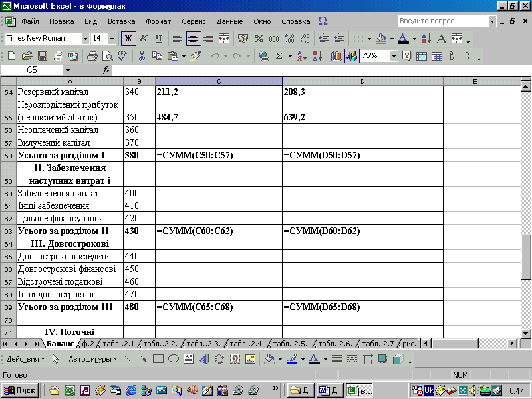532x399 pixels.
Task: Open Автофигуры menu
Action: (92, 359)
